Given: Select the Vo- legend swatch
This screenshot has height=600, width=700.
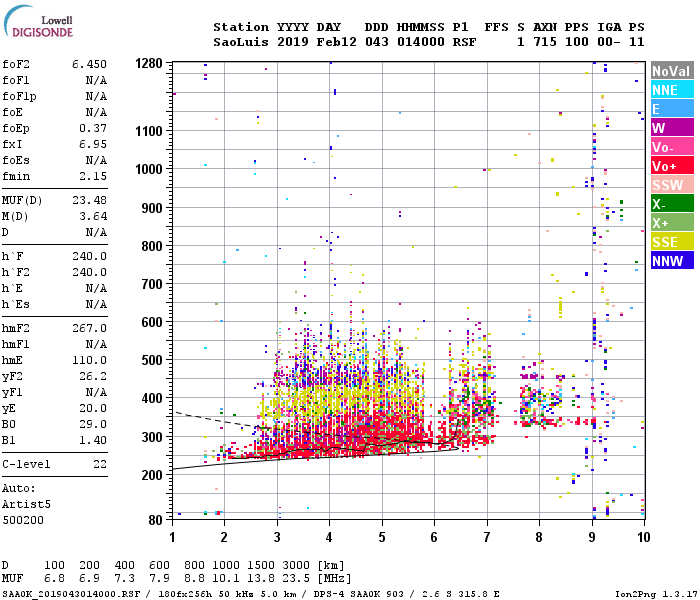Looking at the screenshot, I should point(672,147).
